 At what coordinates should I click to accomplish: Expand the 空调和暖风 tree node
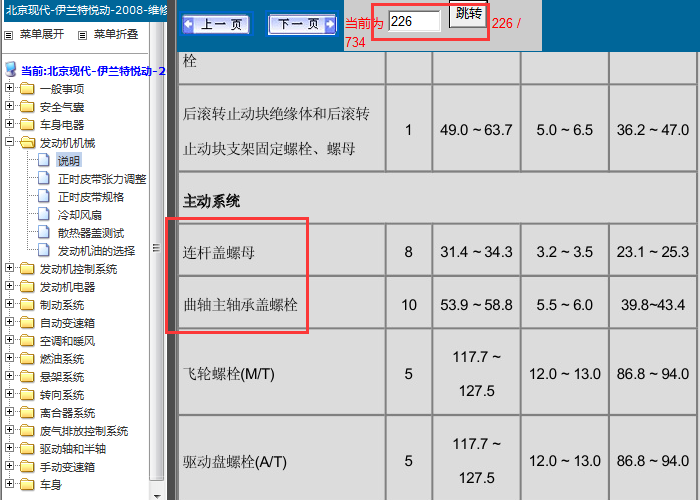pyautogui.click(x=9, y=340)
